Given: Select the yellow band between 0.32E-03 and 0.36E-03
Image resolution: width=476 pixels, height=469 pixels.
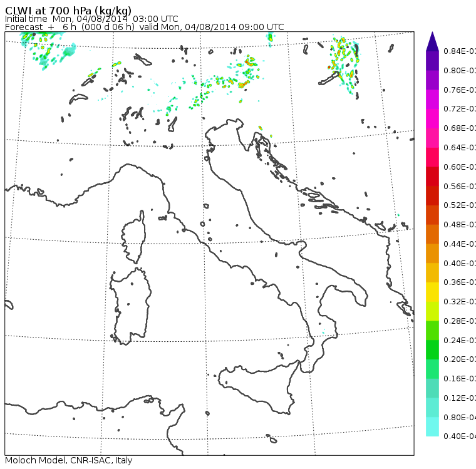Looking at the screenshot, I should 432,292.
